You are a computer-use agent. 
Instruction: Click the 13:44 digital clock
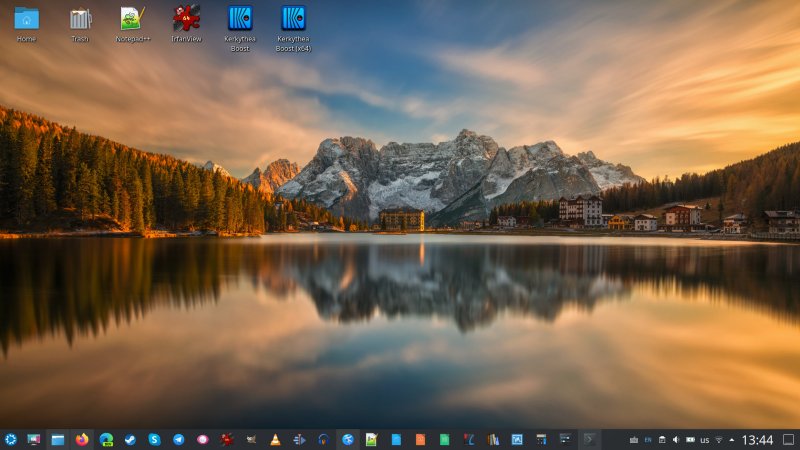[758, 439]
